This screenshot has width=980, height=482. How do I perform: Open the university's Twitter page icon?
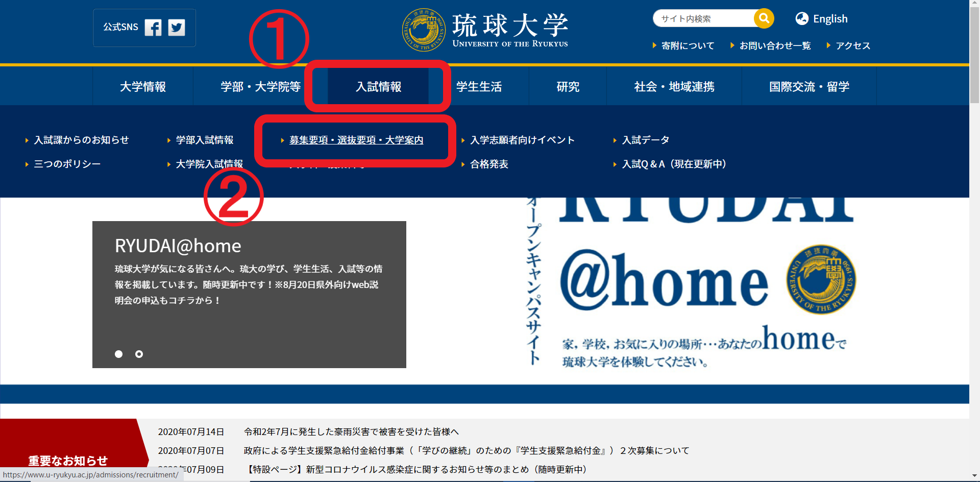click(x=177, y=28)
